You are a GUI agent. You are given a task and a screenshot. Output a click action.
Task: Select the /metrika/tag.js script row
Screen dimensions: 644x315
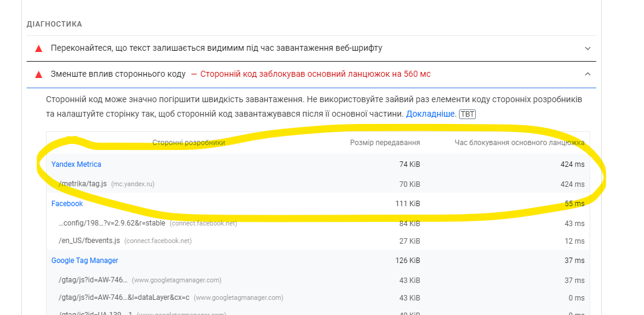(82, 184)
